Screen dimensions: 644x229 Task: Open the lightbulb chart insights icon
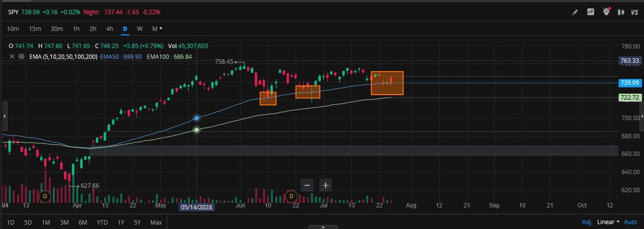(x=606, y=11)
